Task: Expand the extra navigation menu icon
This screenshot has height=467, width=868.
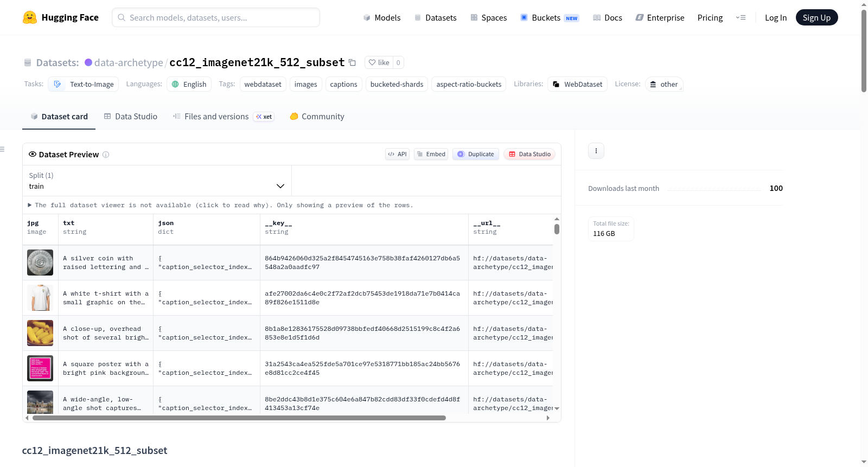Action: 741,17
